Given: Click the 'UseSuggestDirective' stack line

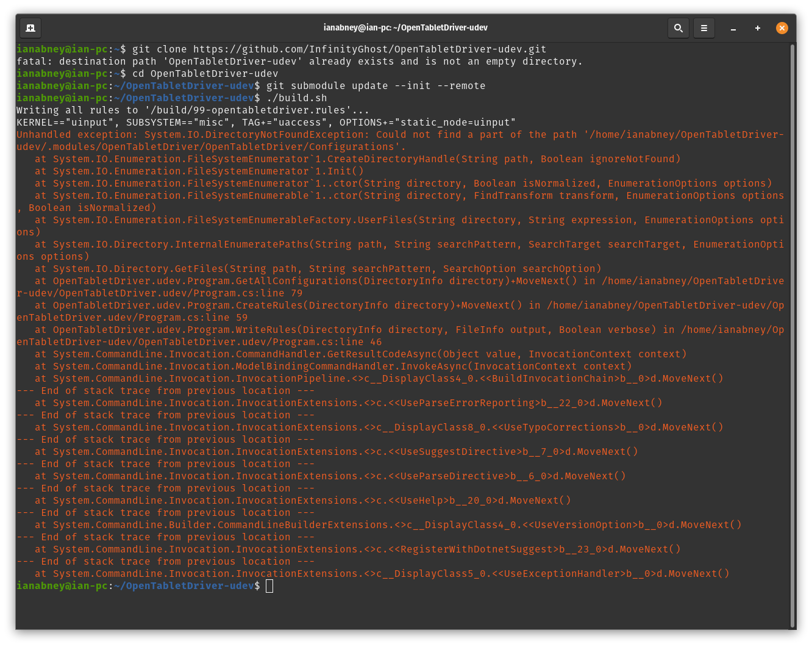Looking at the screenshot, I should tap(337, 451).
